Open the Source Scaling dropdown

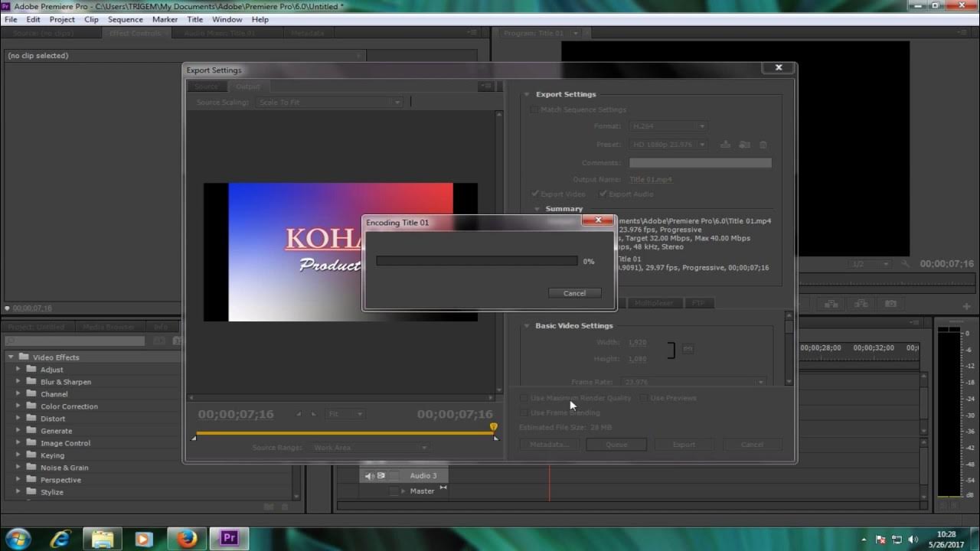click(x=329, y=102)
